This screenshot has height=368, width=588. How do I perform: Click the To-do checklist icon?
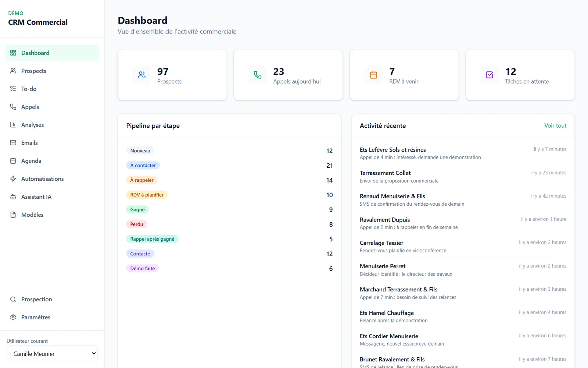(x=13, y=89)
